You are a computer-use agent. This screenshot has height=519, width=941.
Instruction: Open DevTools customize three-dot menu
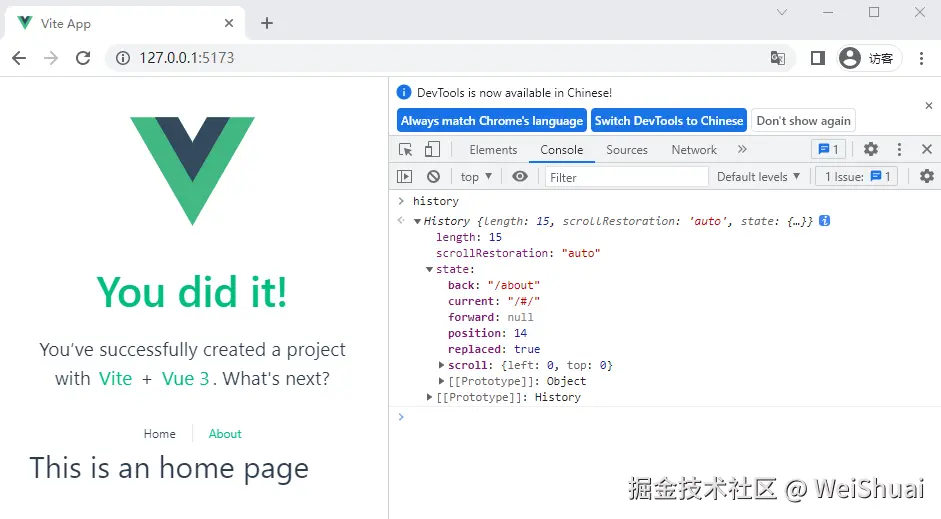(899, 149)
